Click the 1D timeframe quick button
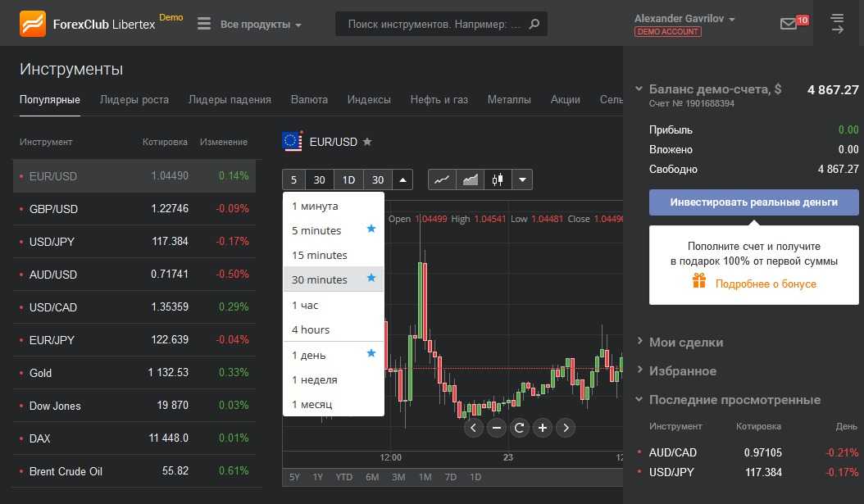The width and height of the screenshot is (864, 504). (x=348, y=179)
